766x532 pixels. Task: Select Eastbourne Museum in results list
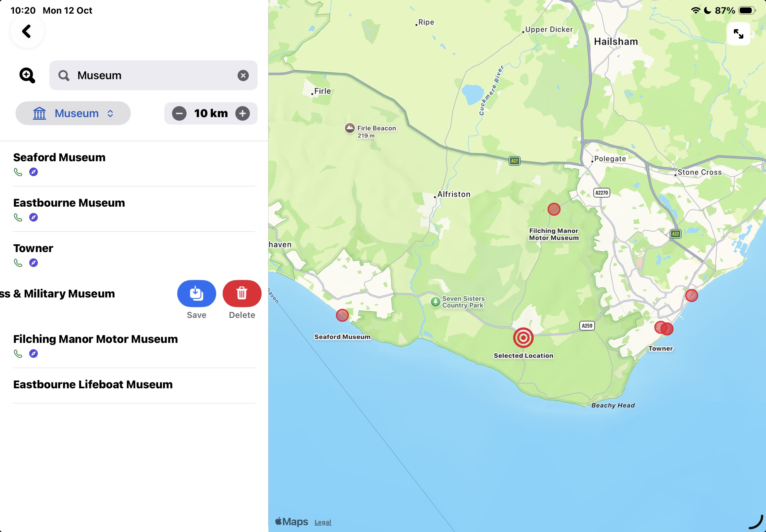[134, 209]
